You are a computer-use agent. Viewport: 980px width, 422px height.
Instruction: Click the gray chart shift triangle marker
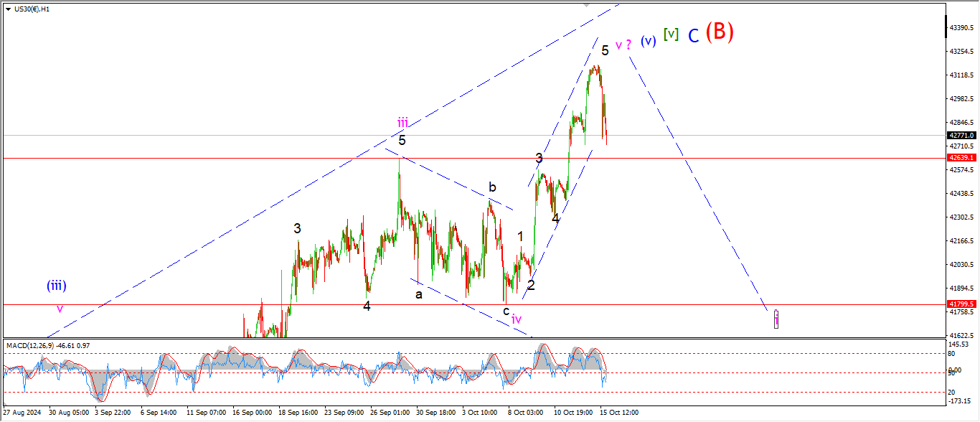588,4
